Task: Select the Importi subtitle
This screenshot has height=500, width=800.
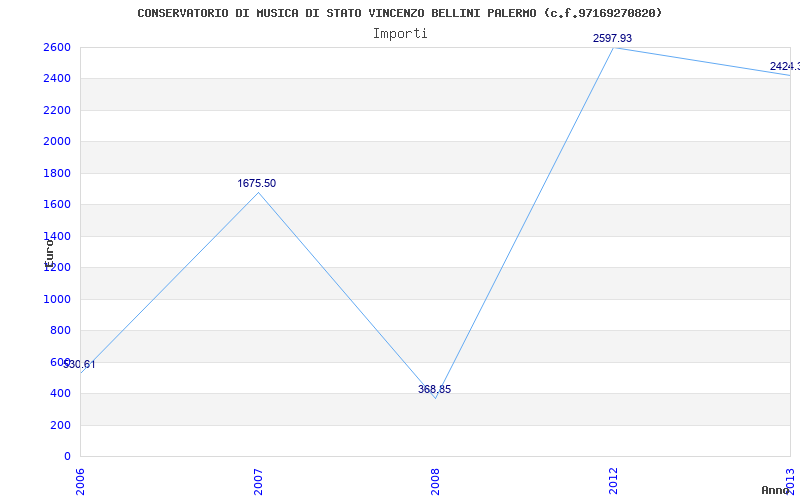Action: (400, 34)
